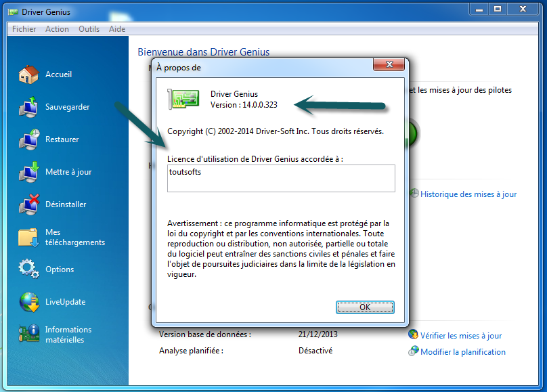Open the Aide menu
This screenshot has width=547, height=392.
tap(117, 29)
